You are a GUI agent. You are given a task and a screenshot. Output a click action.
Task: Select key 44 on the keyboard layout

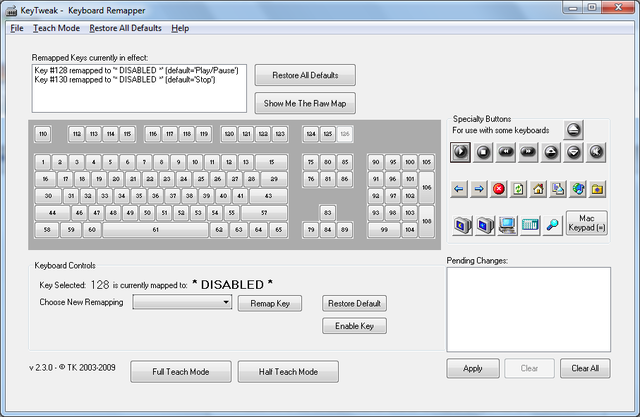point(52,213)
